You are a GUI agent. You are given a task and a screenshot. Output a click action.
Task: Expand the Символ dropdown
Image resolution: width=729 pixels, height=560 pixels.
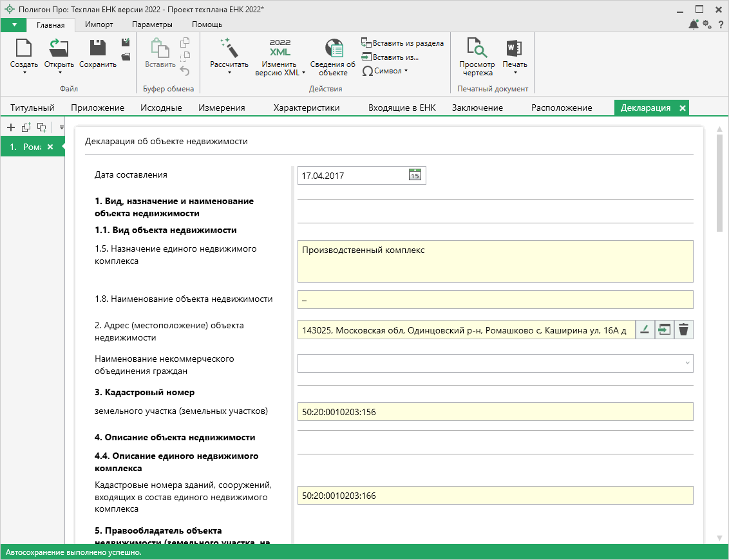click(406, 71)
